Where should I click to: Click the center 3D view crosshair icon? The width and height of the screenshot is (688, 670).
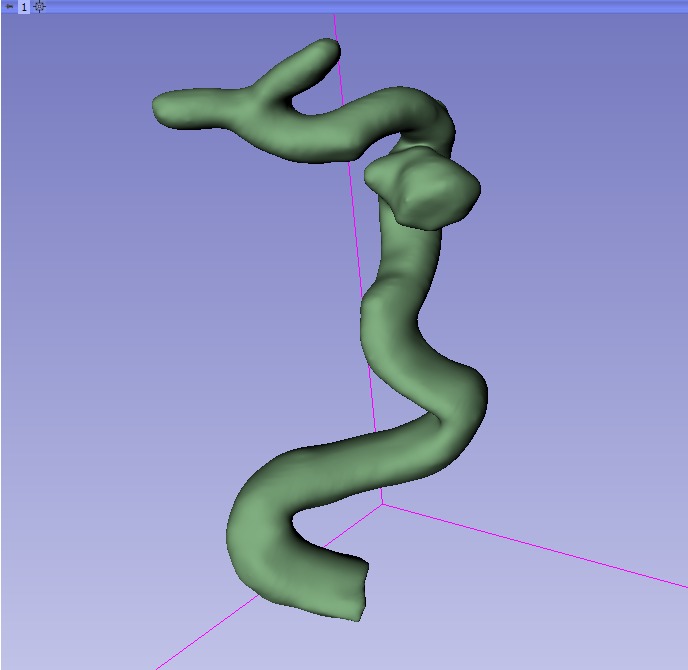tap(39, 6)
